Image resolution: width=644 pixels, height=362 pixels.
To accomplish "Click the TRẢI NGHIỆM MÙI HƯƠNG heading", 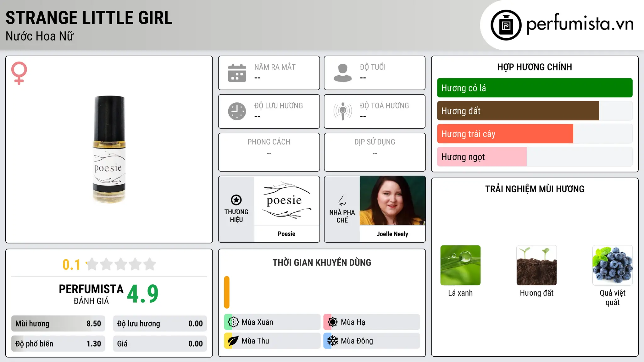I will pos(535,189).
